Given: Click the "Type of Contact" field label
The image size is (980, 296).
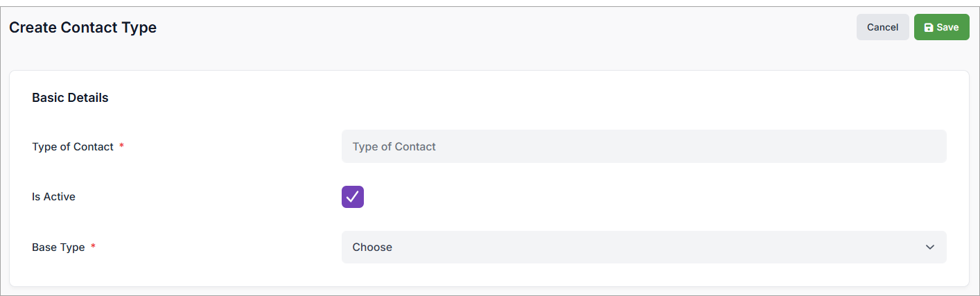Looking at the screenshot, I should click(x=73, y=147).
